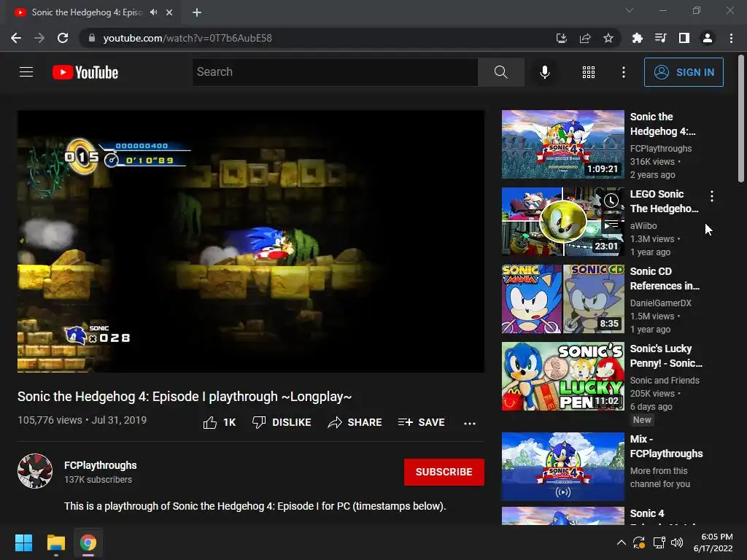Viewport: 747px width, 560px height.
Task: Click the aWiibo channel name
Action: pos(643,226)
